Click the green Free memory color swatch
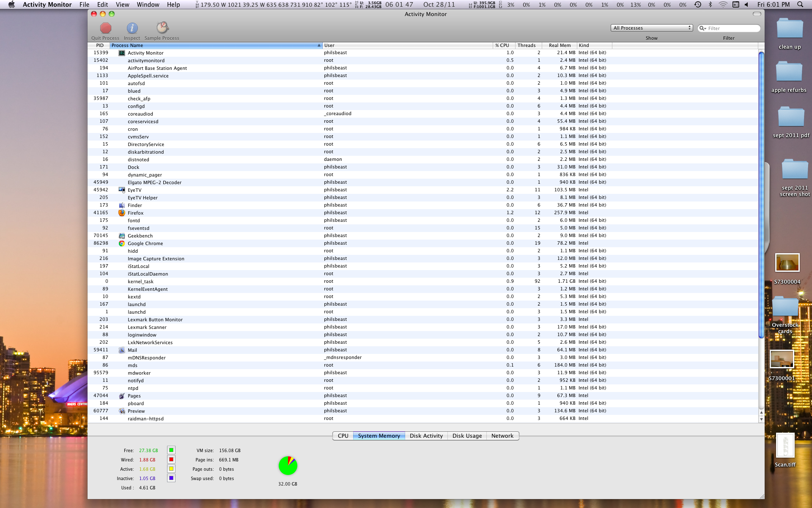Image resolution: width=812 pixels, height=508 pixels. 171,450
